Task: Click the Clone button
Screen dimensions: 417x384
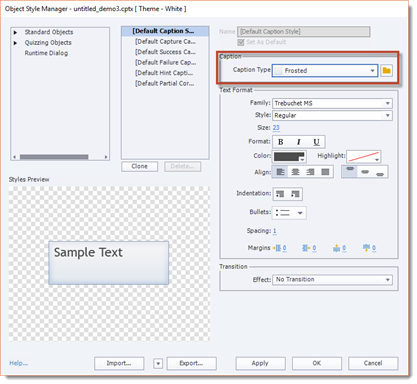Action: click(140, 166)
